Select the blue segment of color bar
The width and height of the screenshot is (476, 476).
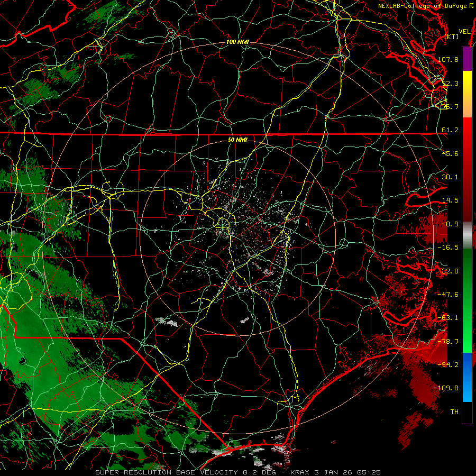[x=467, y=377]
